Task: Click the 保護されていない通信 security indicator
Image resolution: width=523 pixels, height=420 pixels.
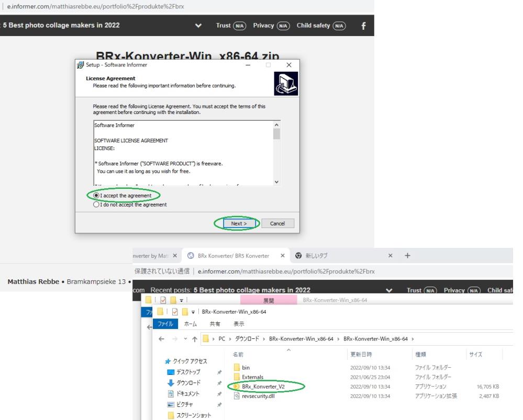Action: coord(162,271)
